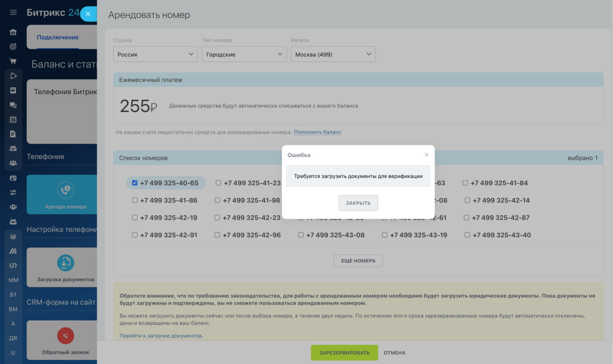The width and height of the screenshot is (613, 364).
Task: Open the Регион dropdown showing Москва (499)
Action: click(x=333, y=54)
